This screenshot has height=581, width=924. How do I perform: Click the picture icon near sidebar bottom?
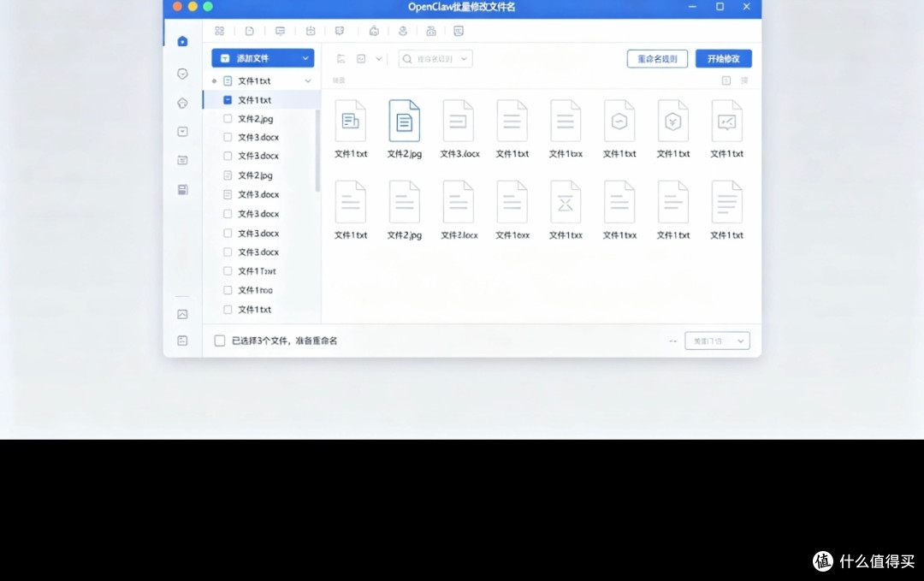point(183,315)
